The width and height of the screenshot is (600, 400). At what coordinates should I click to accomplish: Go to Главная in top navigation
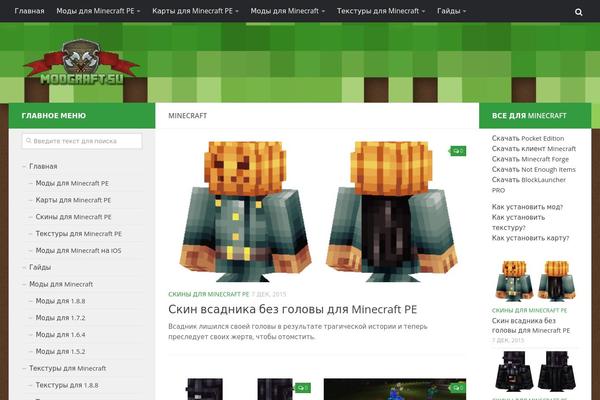pyautogui.click(x=29, y=11)
